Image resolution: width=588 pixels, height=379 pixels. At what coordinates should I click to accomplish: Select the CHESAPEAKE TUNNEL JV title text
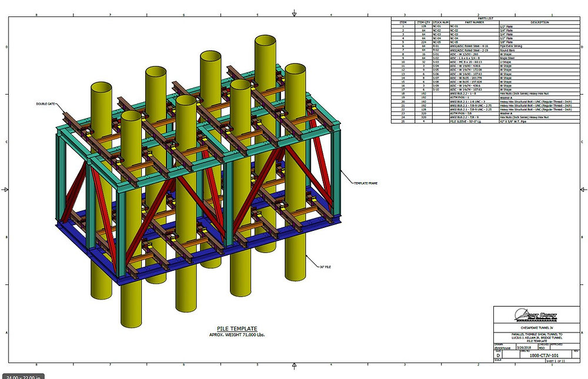point(537,327)
